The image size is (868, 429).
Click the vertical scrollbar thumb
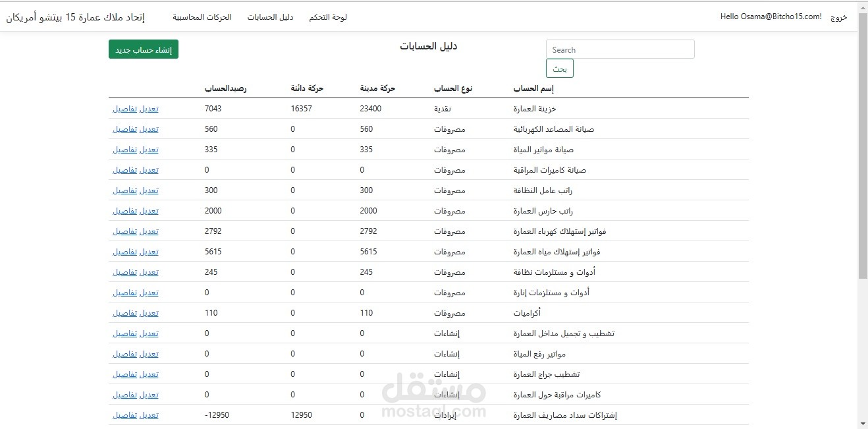[x=863, y=145]
